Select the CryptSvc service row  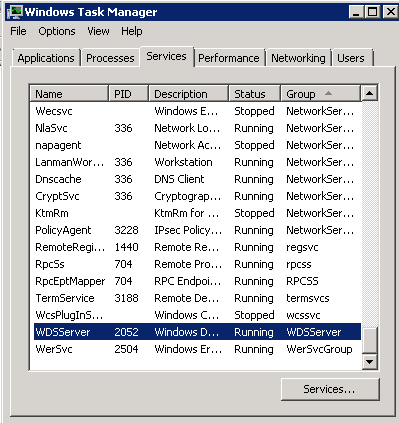coord(197,196)
